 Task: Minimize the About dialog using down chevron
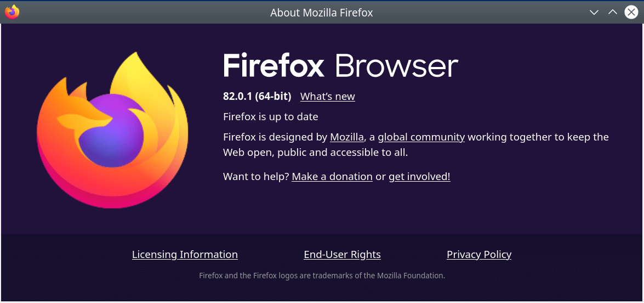(x=594, y=12)
